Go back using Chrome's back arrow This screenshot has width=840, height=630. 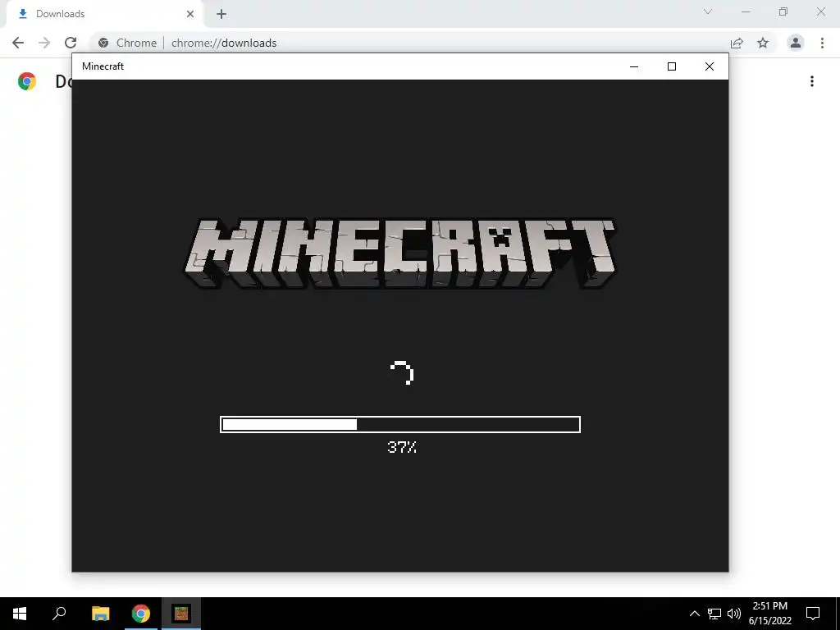click(x=18, y=43)
